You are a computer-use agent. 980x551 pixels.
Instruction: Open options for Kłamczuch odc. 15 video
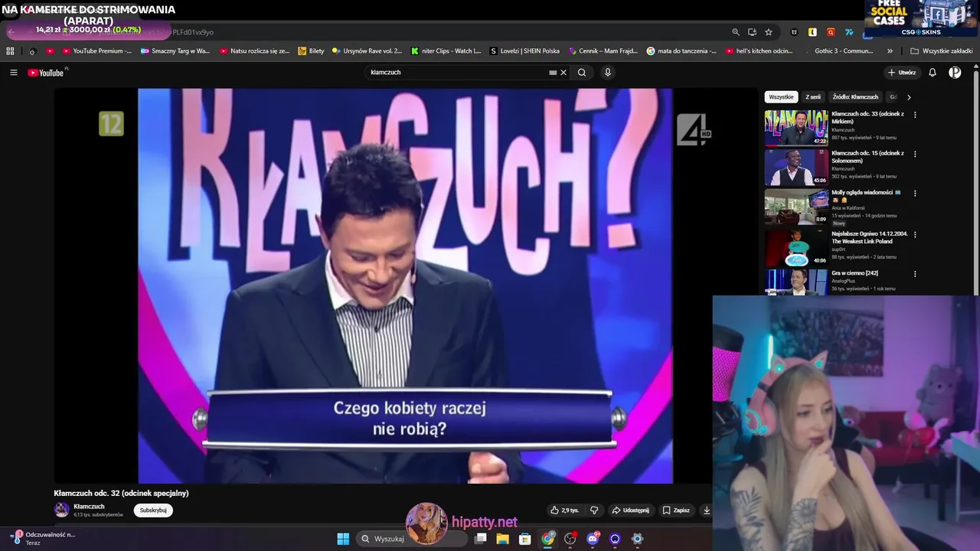(x=915, y=154)
